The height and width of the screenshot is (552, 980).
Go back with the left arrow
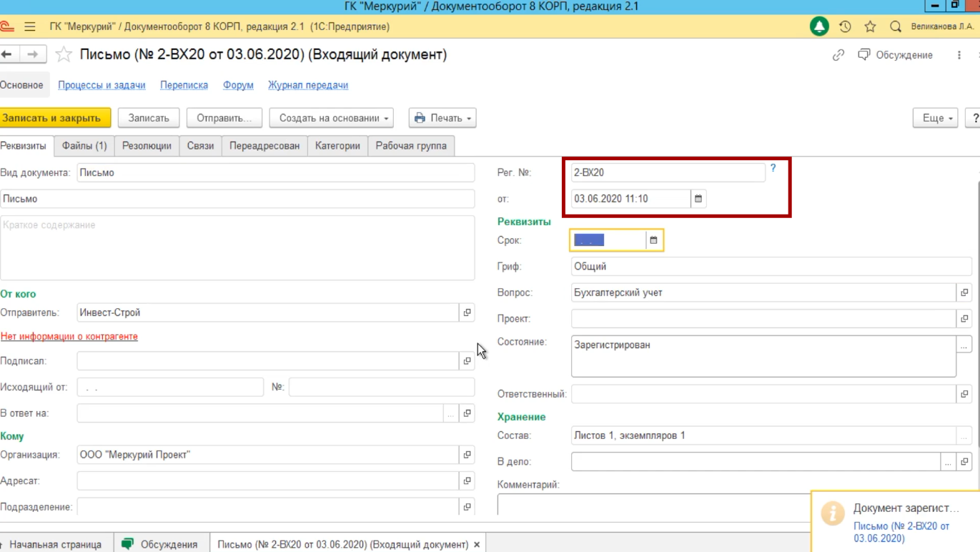[6, 54]
